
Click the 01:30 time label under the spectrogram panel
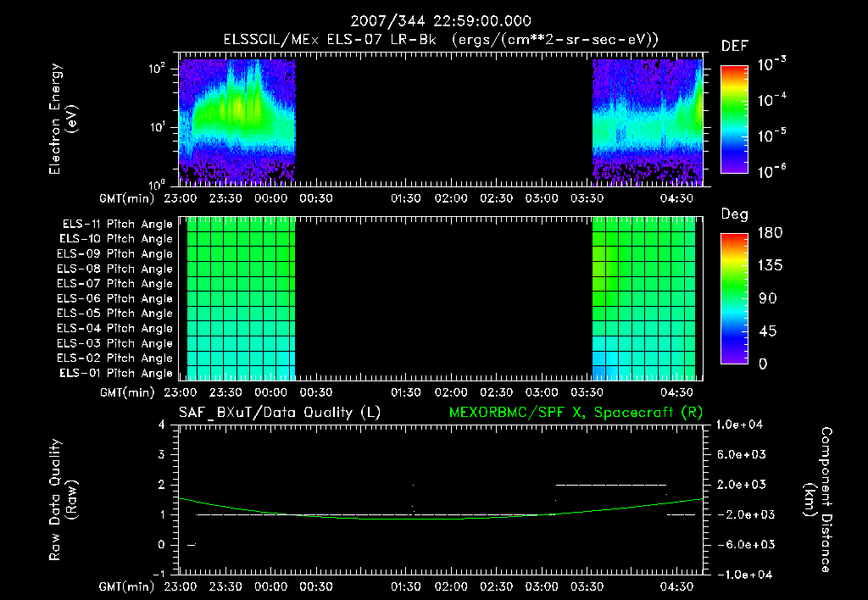click(x=406, y=198)
